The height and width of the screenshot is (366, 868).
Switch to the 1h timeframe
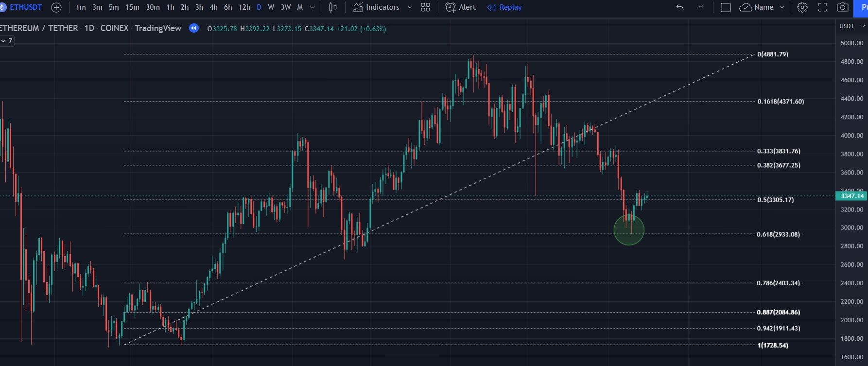pos(170,7)
